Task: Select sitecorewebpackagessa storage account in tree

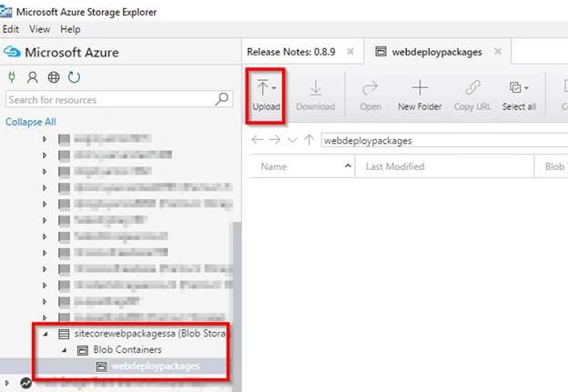Action: coord(149,334)
